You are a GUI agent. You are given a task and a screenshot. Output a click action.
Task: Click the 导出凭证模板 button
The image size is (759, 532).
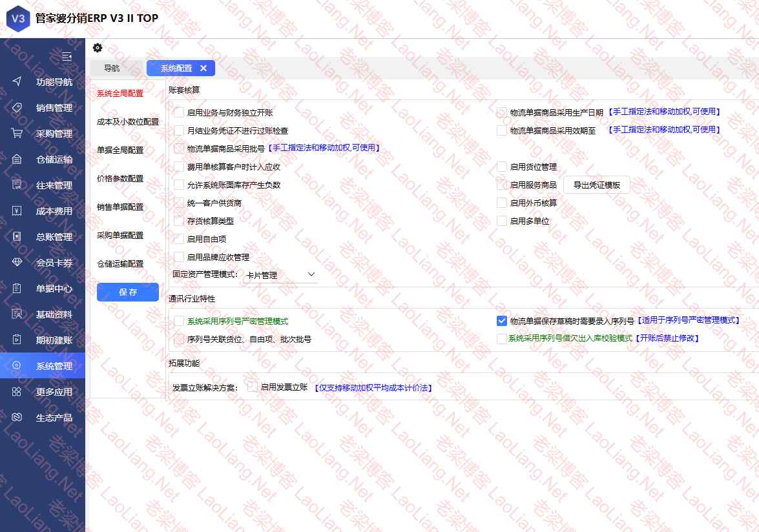click(x=596, y=185)
